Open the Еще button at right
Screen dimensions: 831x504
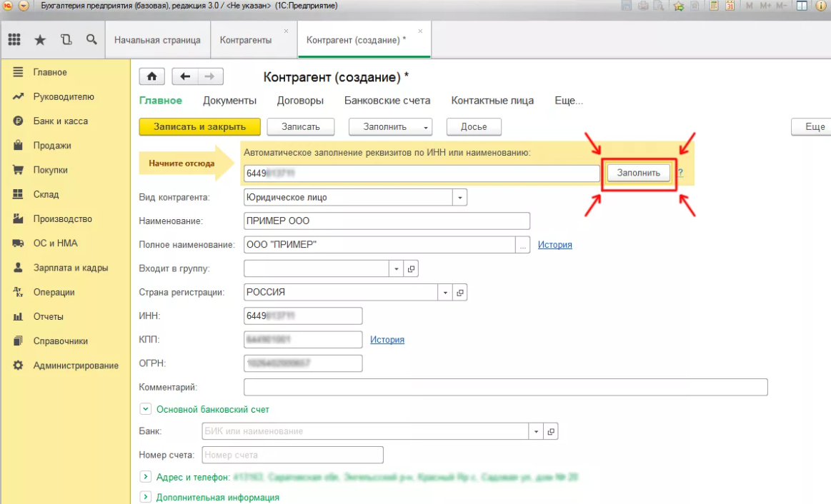tap(812, 126)
